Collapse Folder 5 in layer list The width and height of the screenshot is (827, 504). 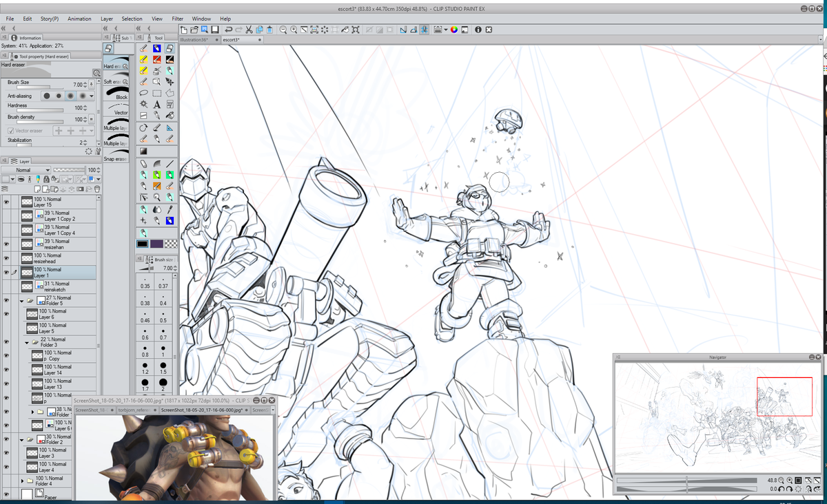(21, 301)
